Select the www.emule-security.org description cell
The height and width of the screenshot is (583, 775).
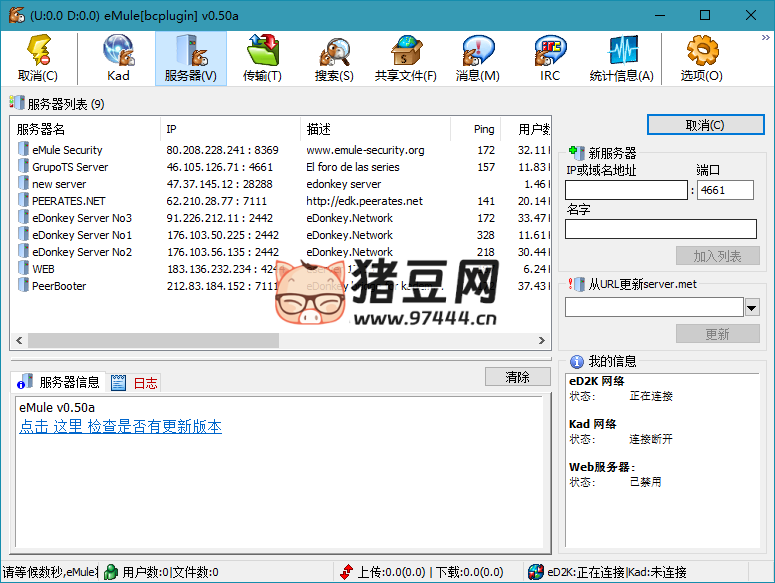(365, 150)
